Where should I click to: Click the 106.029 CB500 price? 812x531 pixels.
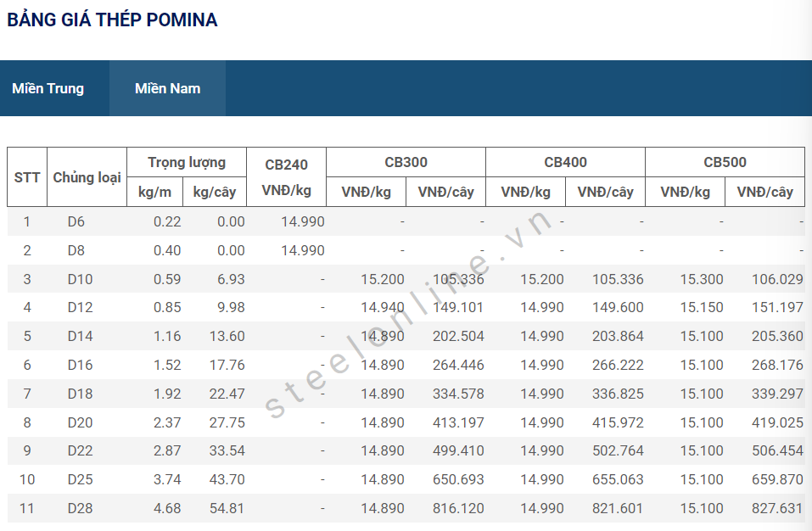(777, 279)
